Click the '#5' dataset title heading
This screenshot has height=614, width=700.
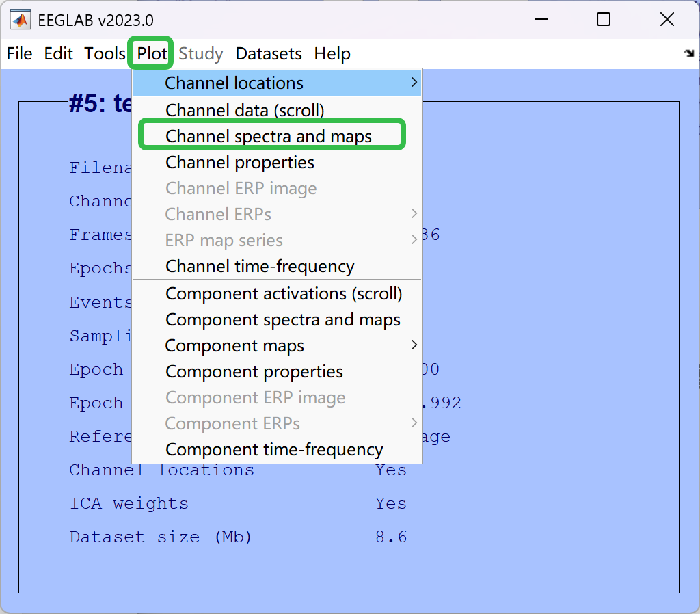point(100,103)
